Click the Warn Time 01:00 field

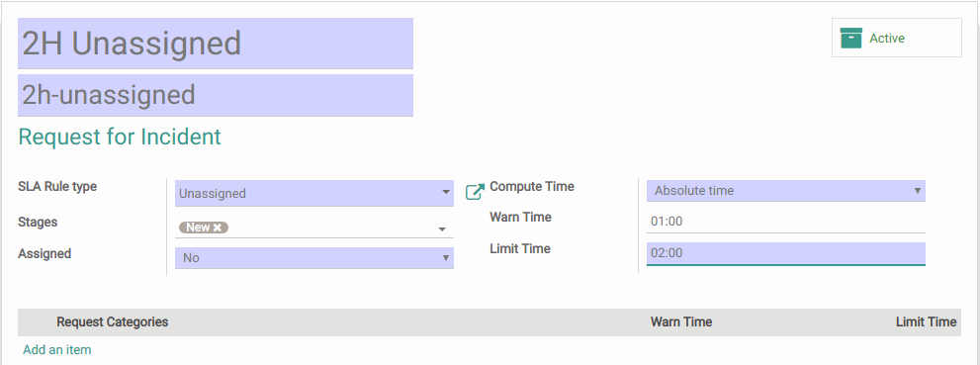coord(785,222)
